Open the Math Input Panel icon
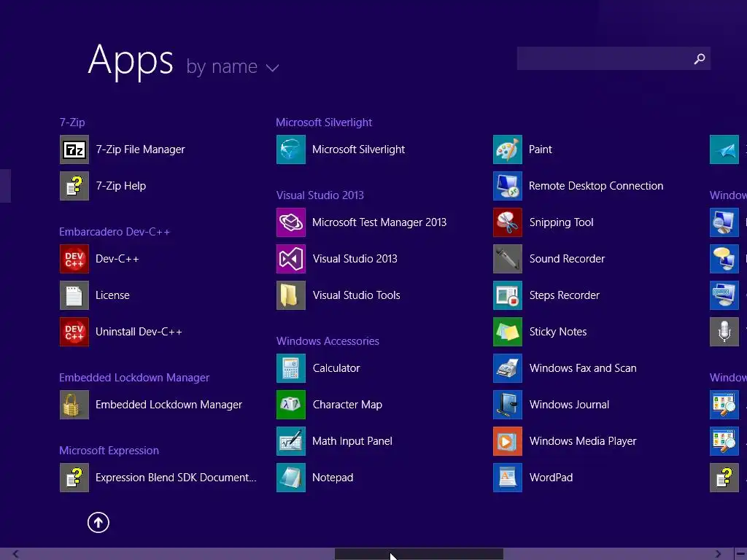The width and height of the screenshot is (747, 560). click(x=291, y=441)
